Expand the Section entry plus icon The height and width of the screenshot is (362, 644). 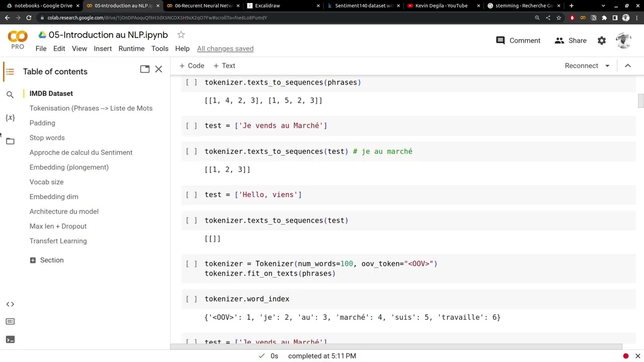[x=33, y=260]
